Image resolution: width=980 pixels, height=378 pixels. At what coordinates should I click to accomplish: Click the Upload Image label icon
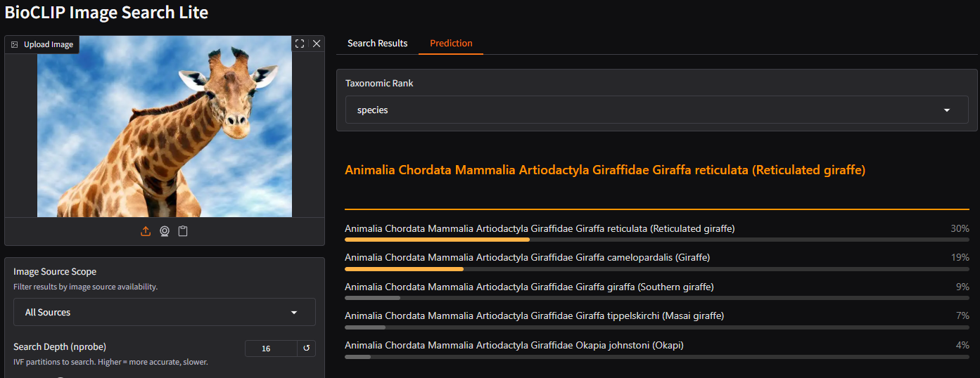point(14,44)
